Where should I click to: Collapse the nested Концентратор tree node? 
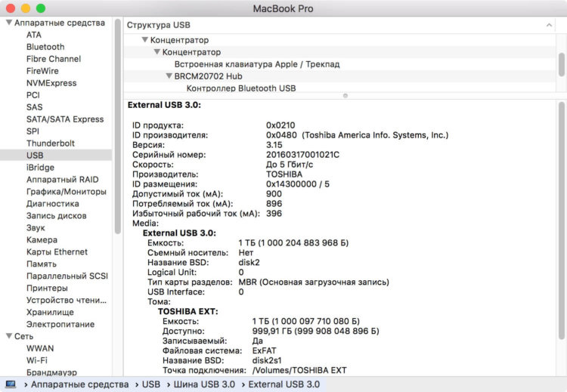coord(157,52)
